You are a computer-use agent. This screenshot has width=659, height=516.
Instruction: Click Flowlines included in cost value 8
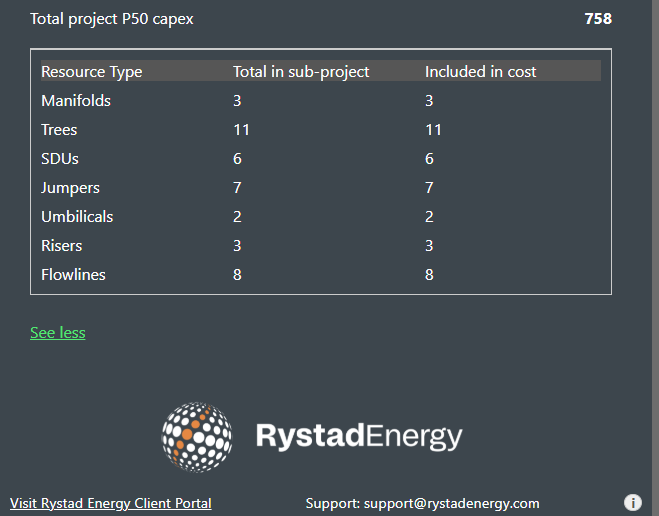tap(429, 275)
